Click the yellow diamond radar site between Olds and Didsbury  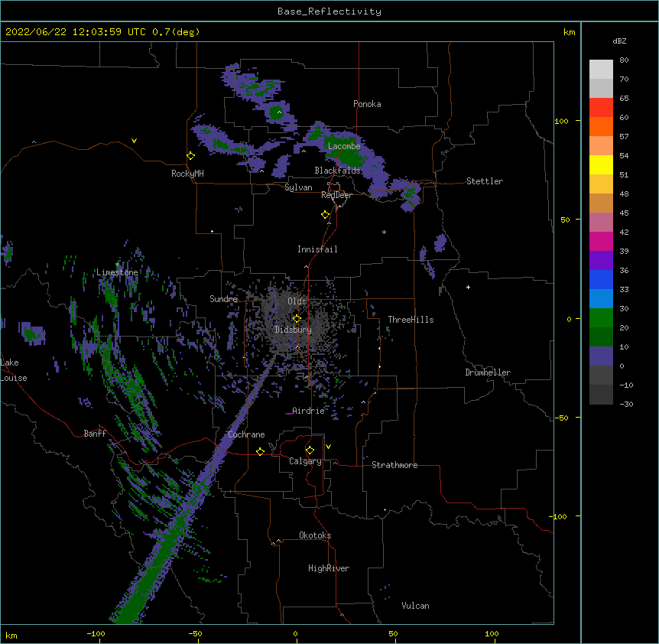297,318
